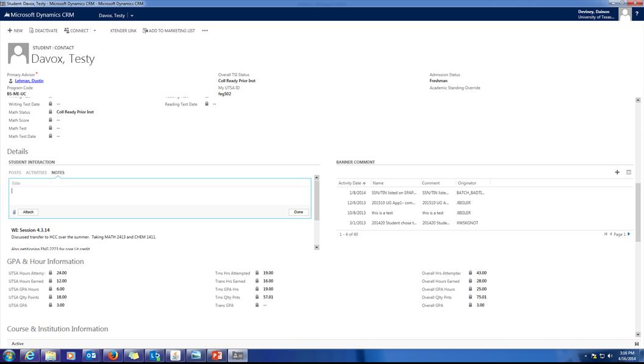The image size is (644, 364).
Task: Click the DEACTIVATE command
Action: tap(43, 30)
